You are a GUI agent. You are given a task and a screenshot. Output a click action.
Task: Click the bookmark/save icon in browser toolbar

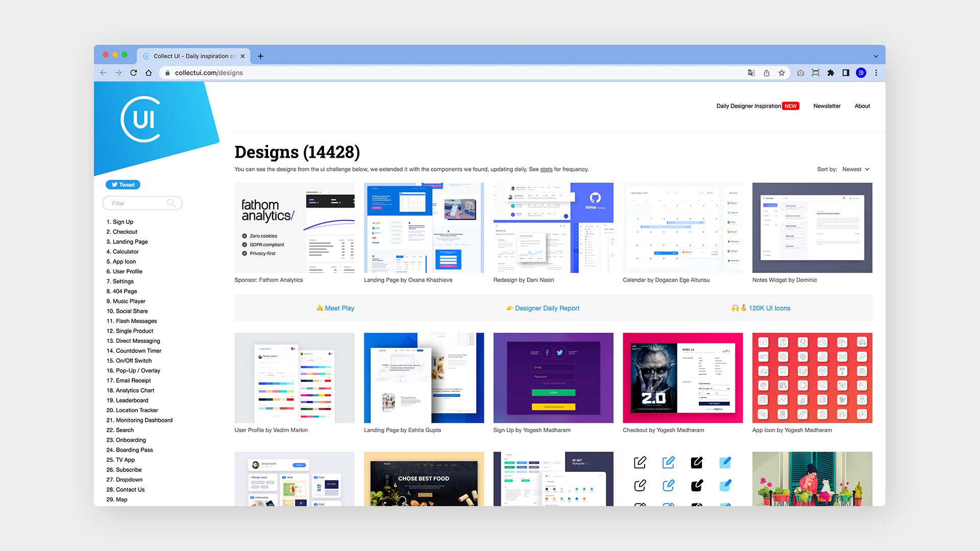click(x=784, y=72)
